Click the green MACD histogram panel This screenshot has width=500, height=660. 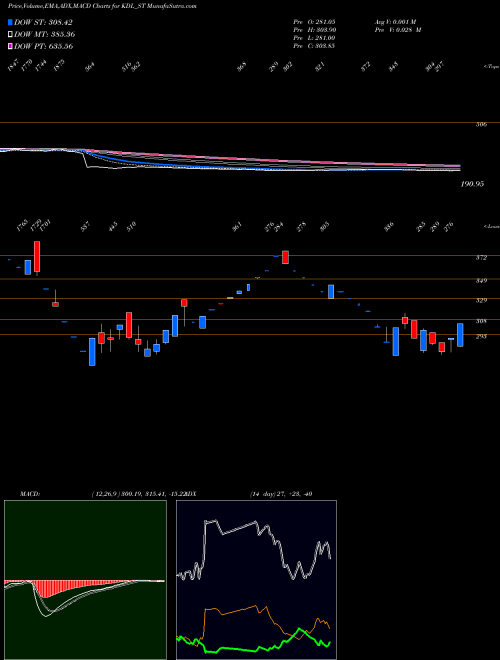tap(85, 580)
